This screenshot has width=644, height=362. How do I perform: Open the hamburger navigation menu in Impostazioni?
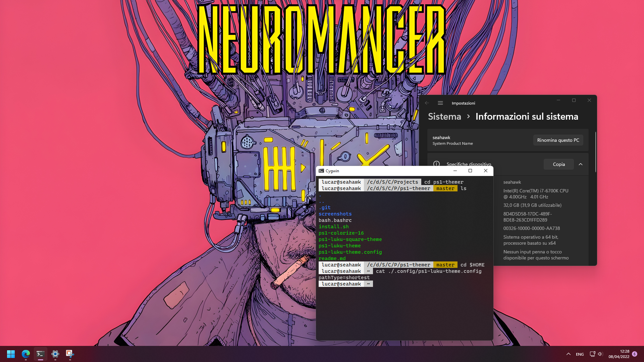[x=440, y=103]
